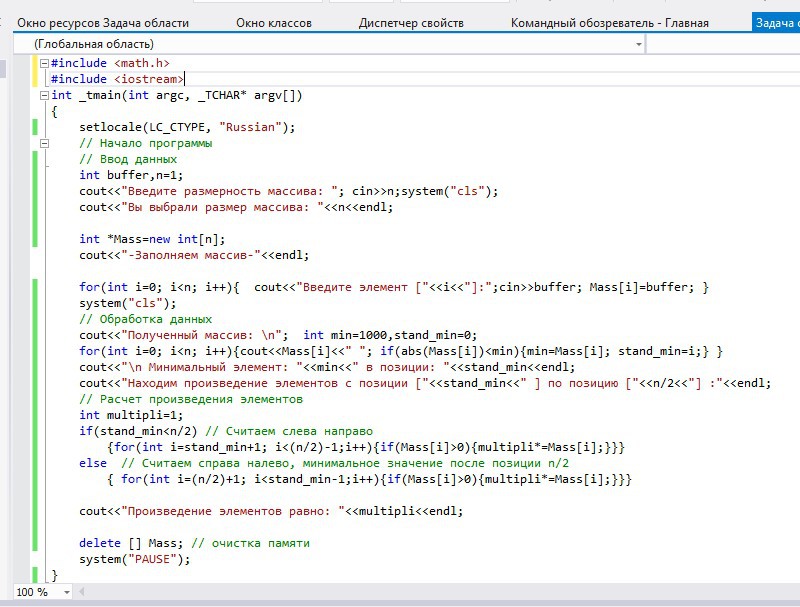
Task: Click the setlocale(LC_CTYPE, "Russian") line
Action: (187, 127)
